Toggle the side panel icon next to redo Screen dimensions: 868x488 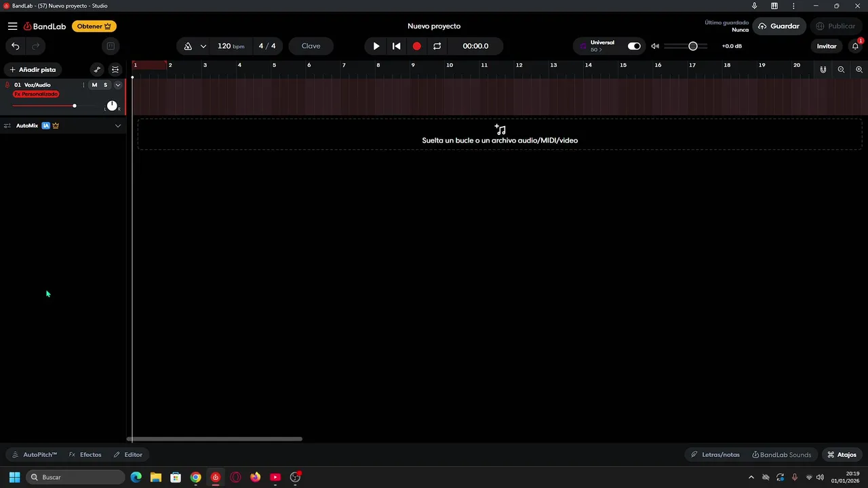pos(111,46)
